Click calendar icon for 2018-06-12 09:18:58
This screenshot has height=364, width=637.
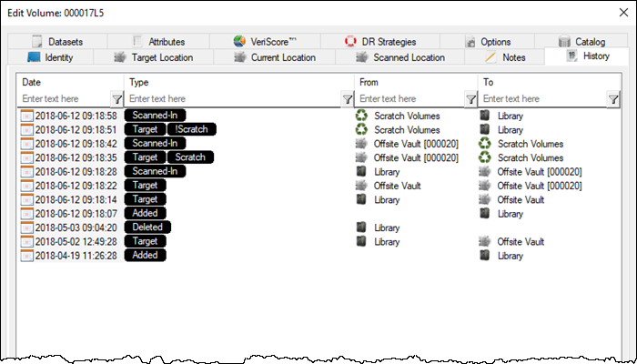pyautogui.click(x=26, y=116)
